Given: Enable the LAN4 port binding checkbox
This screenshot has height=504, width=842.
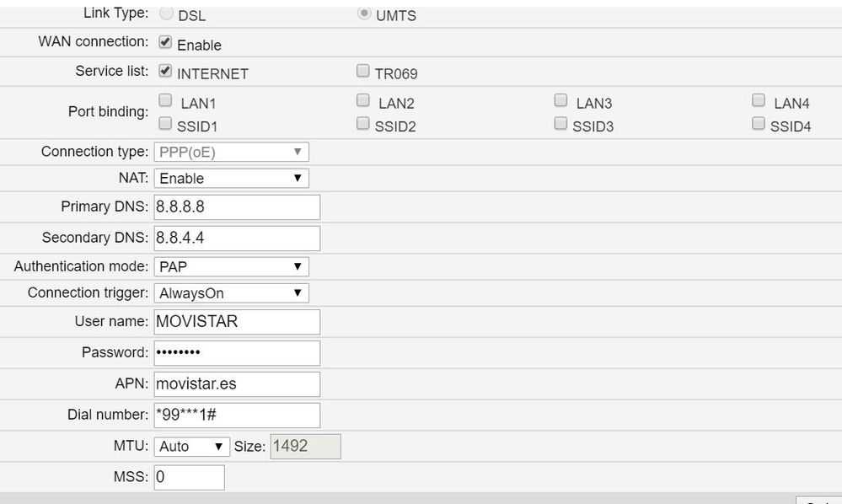Looking at the screenshot, I should 758,99.
